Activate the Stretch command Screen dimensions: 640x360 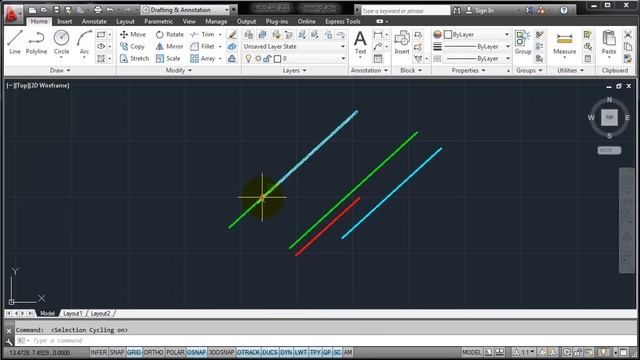(x=135, y=59)
